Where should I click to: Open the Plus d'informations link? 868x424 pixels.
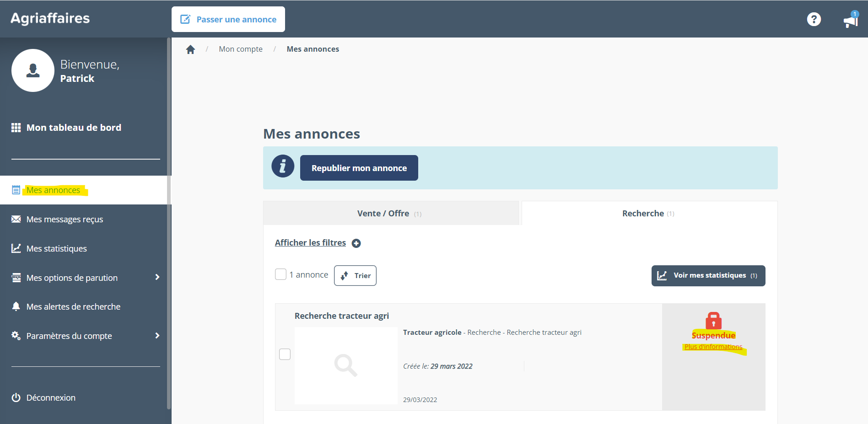coord(713,347)
